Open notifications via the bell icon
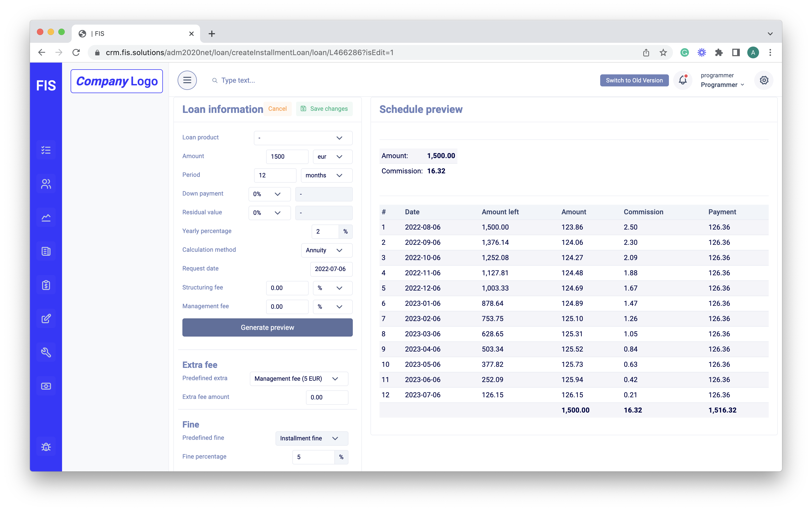812x511 pixels. pyautogui.click(x=683, y=80)
